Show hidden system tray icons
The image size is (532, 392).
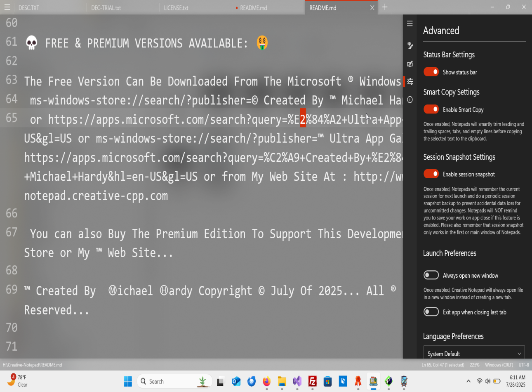[x=468, y=381]
